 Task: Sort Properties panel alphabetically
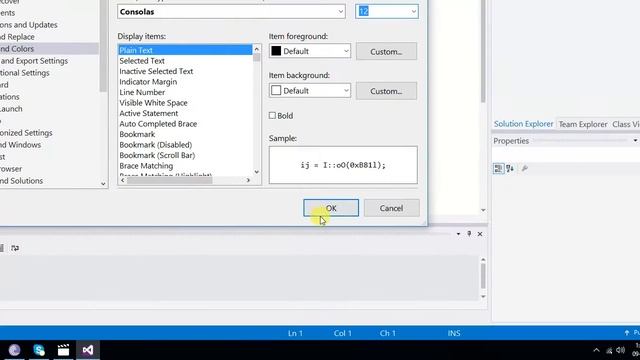coord(510,168)
